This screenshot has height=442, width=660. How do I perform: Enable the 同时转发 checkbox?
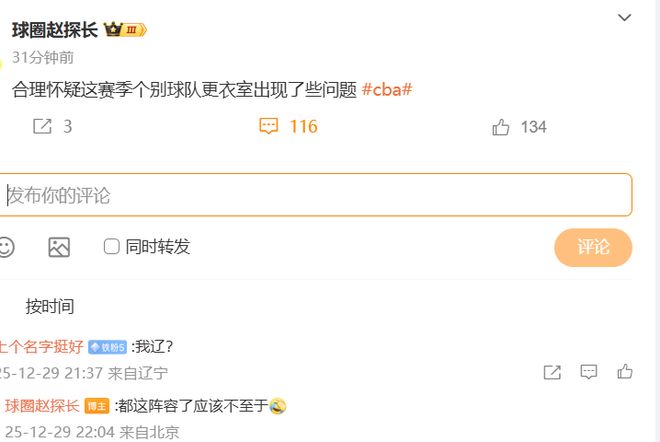click(x=112, y=247)
